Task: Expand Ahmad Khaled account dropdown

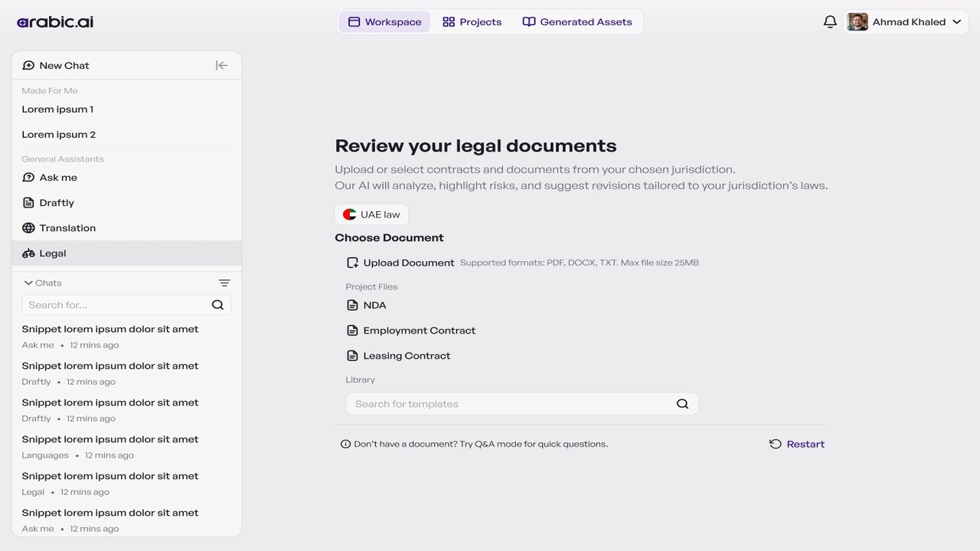Action: click(x=957, y=22)
